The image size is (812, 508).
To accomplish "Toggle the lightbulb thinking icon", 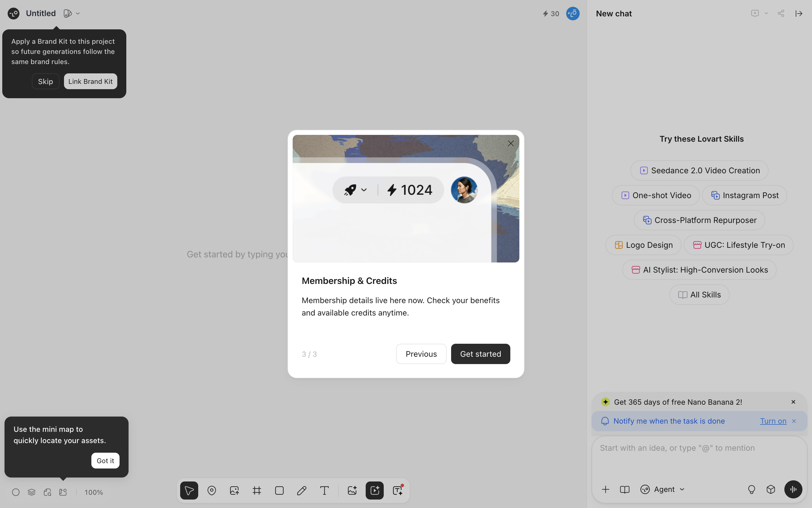I will click(752, 489).
